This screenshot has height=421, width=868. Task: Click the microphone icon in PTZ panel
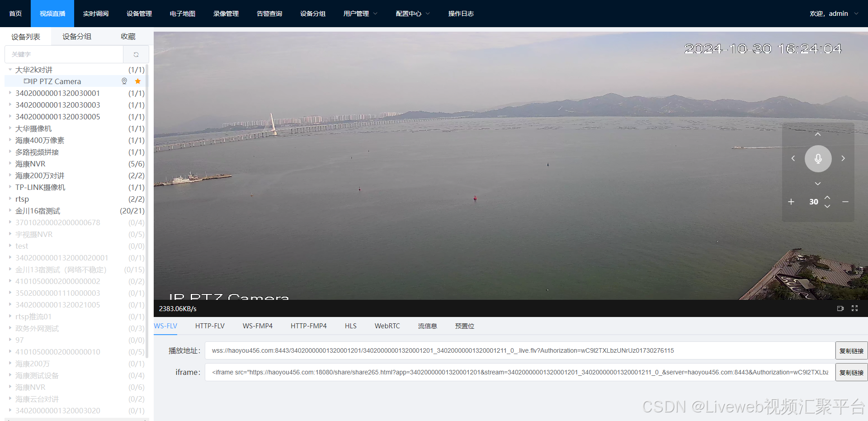(x=817, y=158)
